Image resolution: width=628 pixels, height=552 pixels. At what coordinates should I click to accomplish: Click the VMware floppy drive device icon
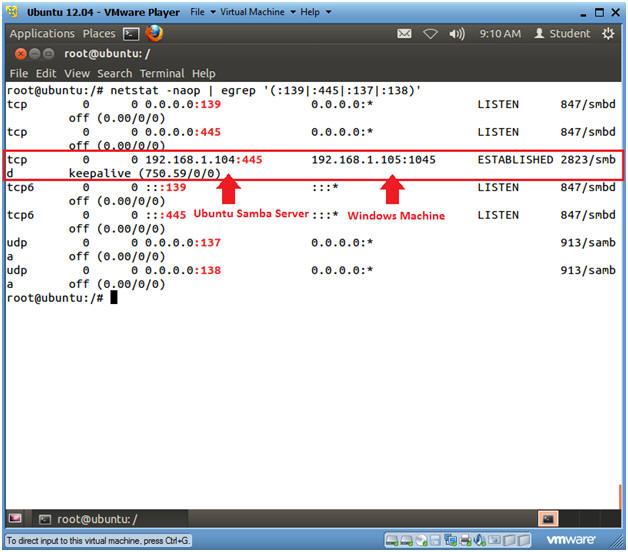pos(435,541)
